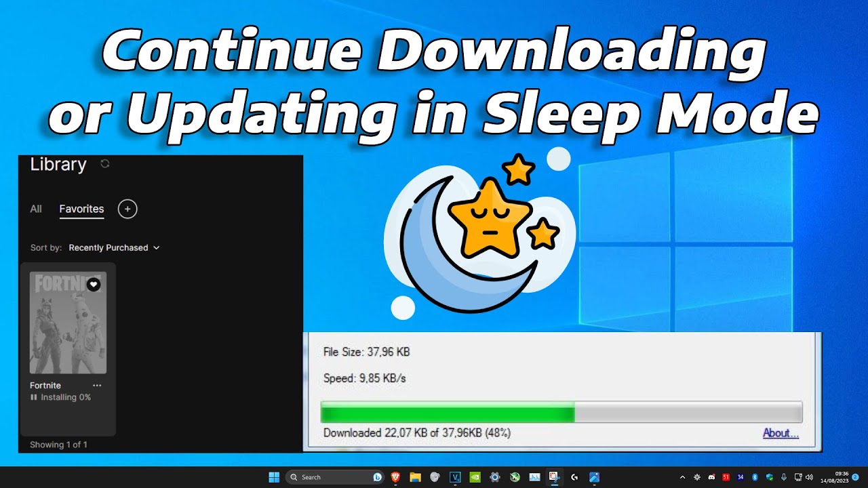The image size is (868, 488).
Task: Open the notification badge showing 2
Action: pyautogui.click(x=855, y=477)
